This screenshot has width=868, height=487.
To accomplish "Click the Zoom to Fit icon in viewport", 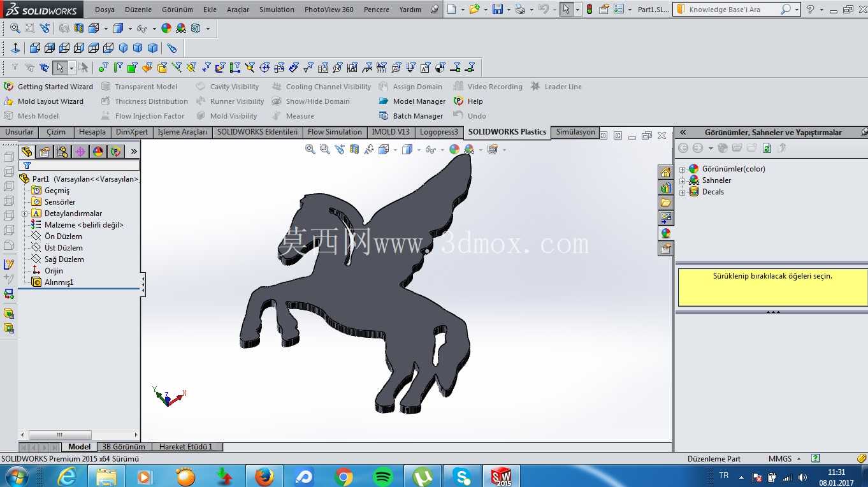I will coord(310,149).
